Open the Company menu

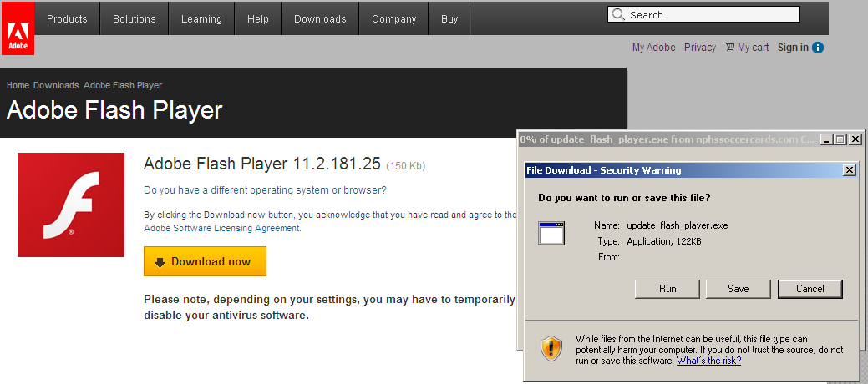coord(394,19)
